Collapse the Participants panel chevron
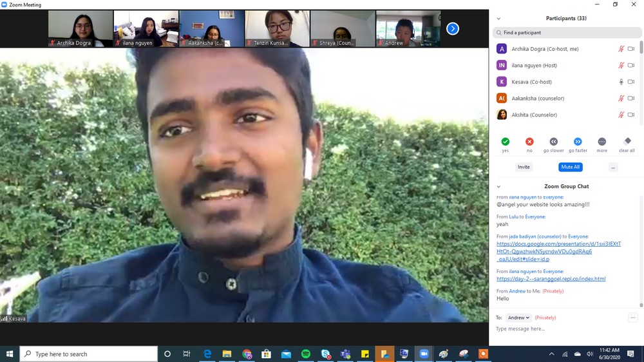Viewport: 644px width, 362px height. [x=498, y=19]
